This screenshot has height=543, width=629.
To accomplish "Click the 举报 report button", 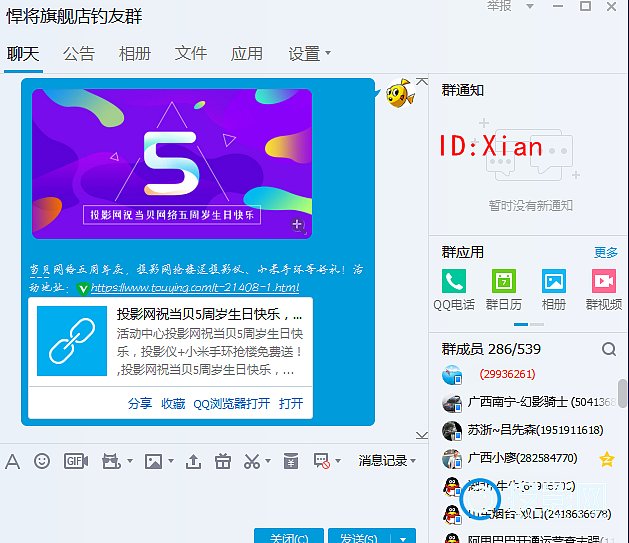I will (499, 6).
